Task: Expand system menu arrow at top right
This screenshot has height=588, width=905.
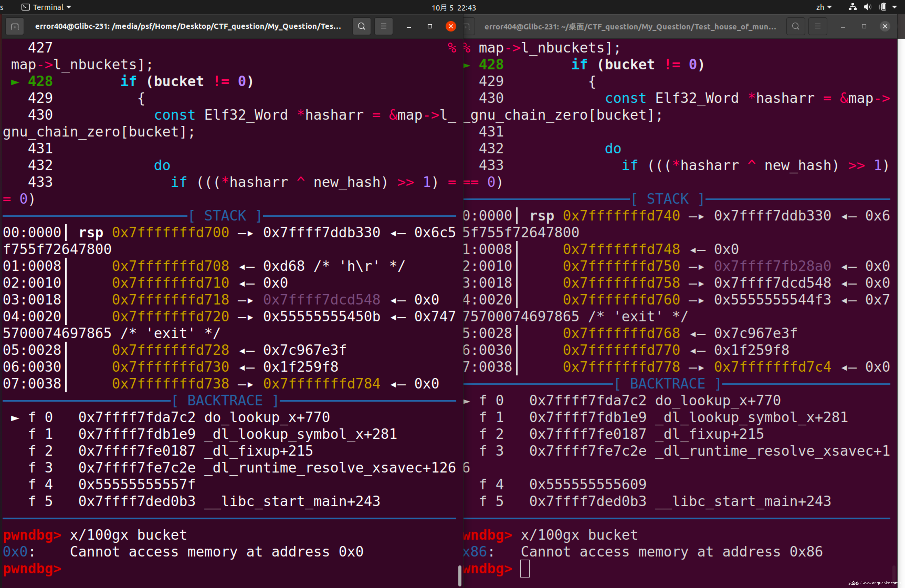Action: [895, 7]
